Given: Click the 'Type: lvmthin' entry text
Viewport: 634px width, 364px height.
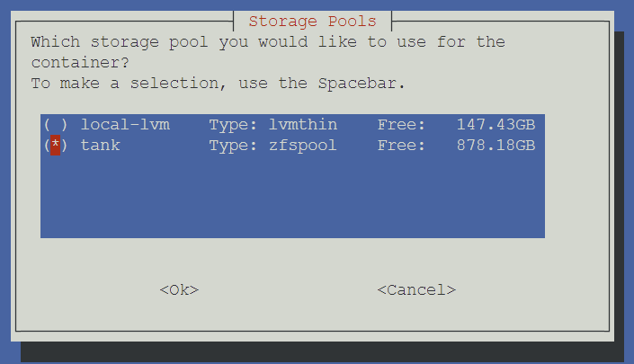Looking at the screenshot, I should click(x=272, y=125).
